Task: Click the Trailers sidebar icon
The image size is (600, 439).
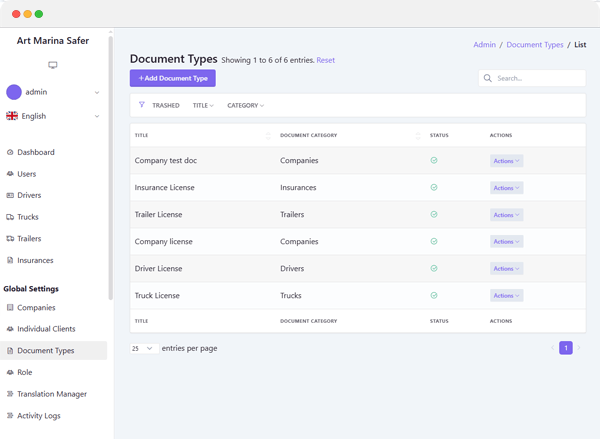Action: pos(10,238)
